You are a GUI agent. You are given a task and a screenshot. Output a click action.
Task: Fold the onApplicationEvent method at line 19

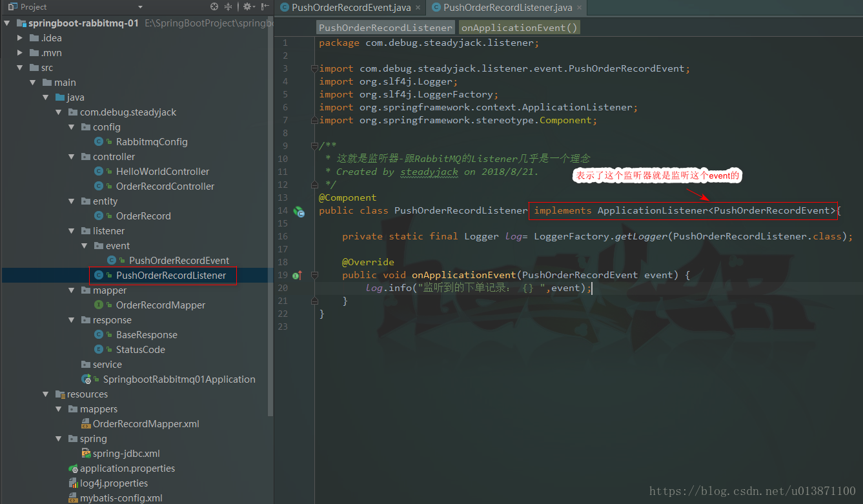pos(314,275)
